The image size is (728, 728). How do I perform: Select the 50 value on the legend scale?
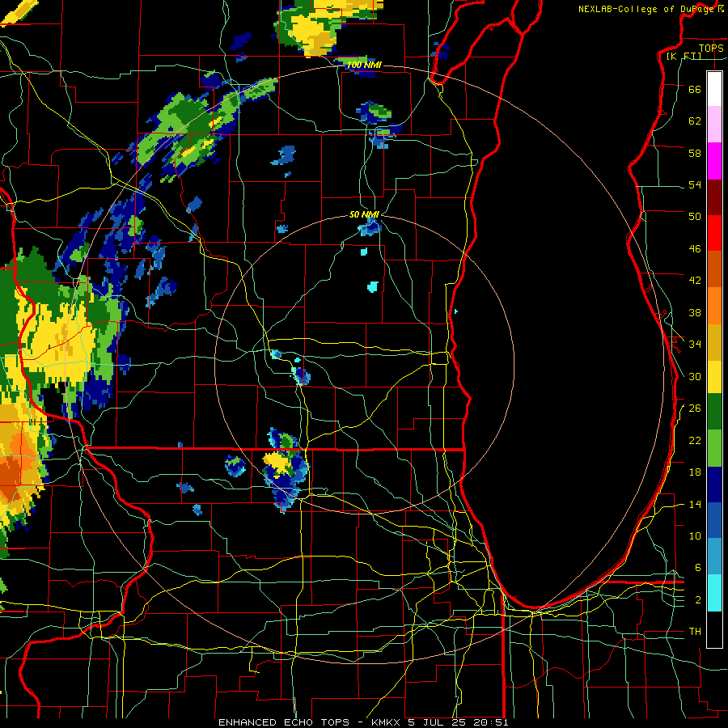coord(695,217)
